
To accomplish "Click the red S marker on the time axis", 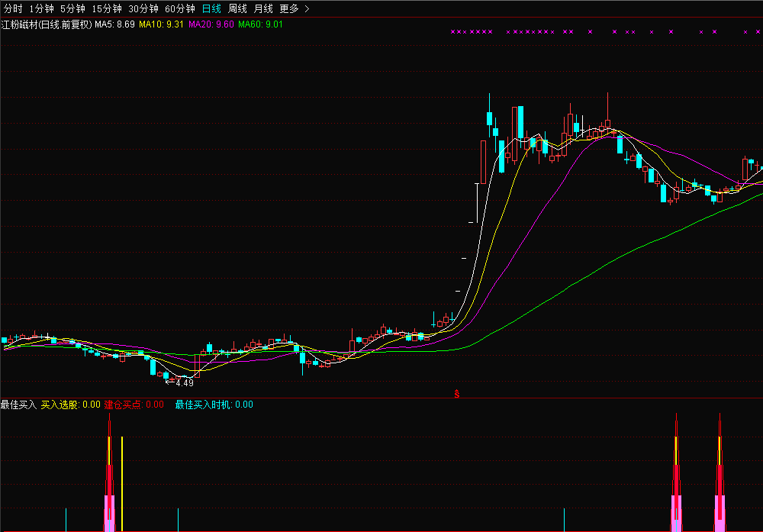I will coord(456,394).
